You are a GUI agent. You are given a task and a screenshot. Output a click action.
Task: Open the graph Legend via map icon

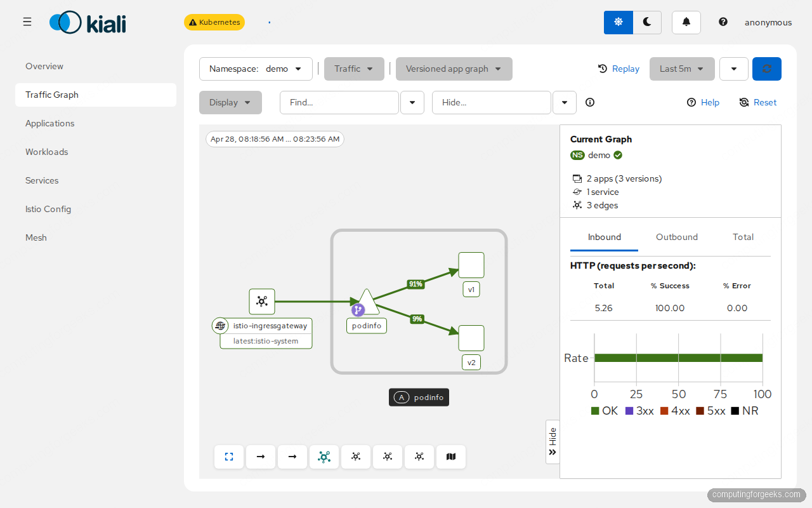coord(451,457)
